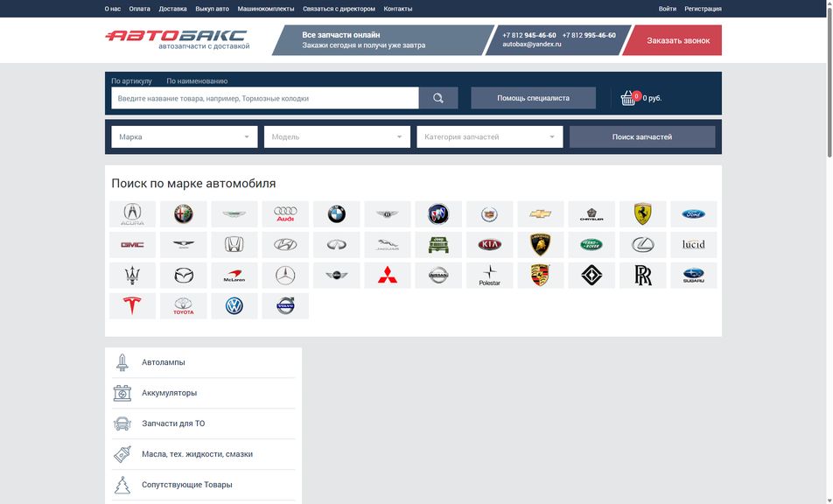Open Aston Martin parts via its logo

(234, 214)
